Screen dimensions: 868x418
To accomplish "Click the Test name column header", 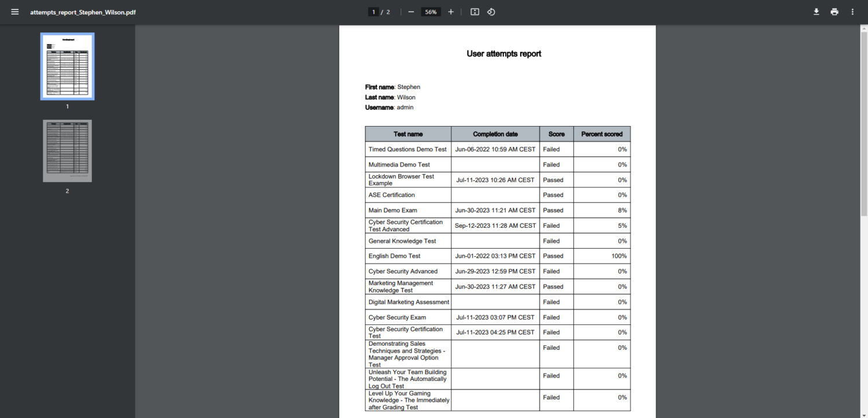I will [408, 134].
